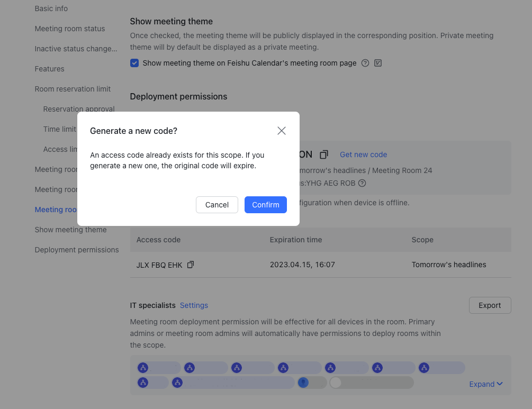Open help tooltip for Show meeting theme checkbox

pos(365,63)
